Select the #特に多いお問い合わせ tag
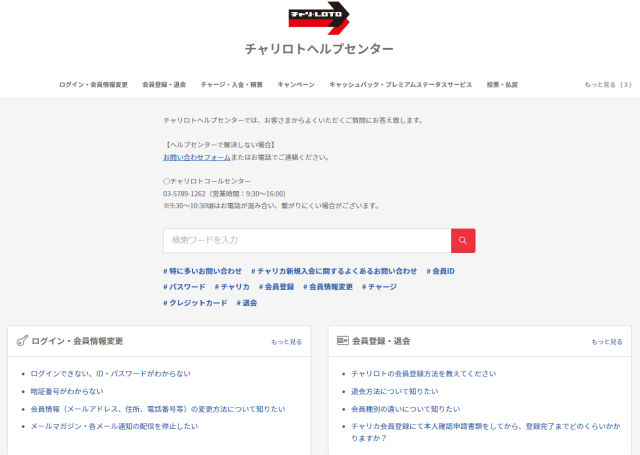The image size is (640, 455). click(202, 271)
